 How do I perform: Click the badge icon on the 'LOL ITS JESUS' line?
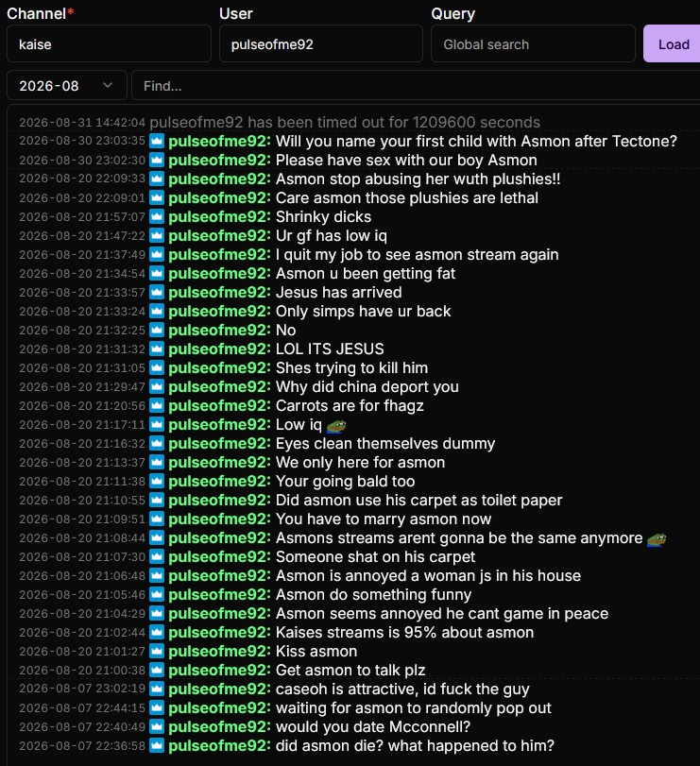(157, 349)
